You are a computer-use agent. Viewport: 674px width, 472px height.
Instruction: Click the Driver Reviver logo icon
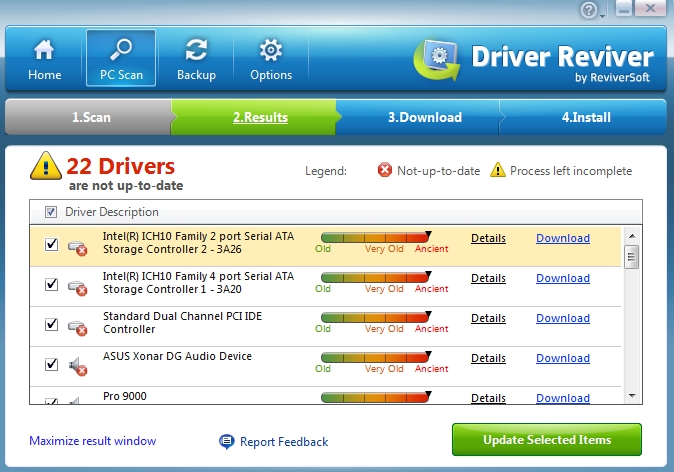pos(437,60)
